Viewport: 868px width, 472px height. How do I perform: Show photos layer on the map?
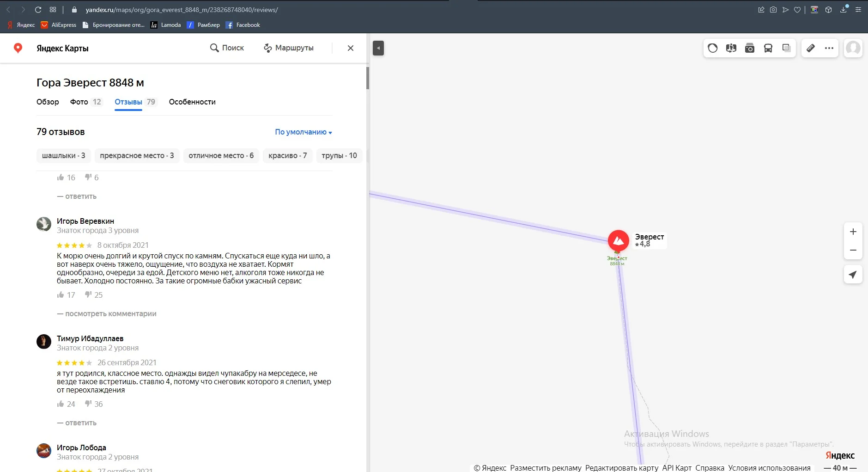tap(749, 48)
